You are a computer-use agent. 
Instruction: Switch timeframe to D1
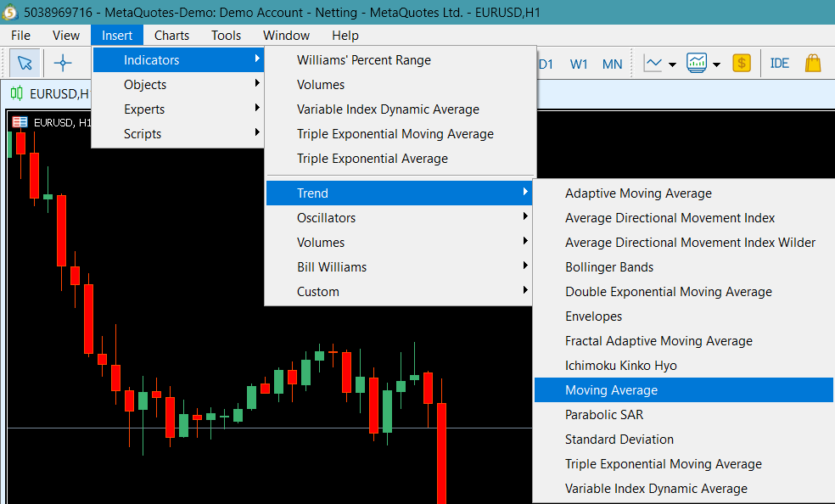[548, 63]
